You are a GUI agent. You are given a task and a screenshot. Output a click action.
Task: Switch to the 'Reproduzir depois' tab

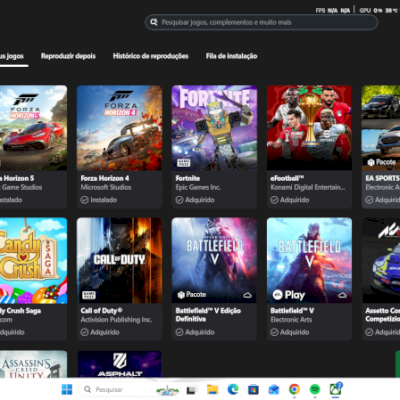[68, 56]
